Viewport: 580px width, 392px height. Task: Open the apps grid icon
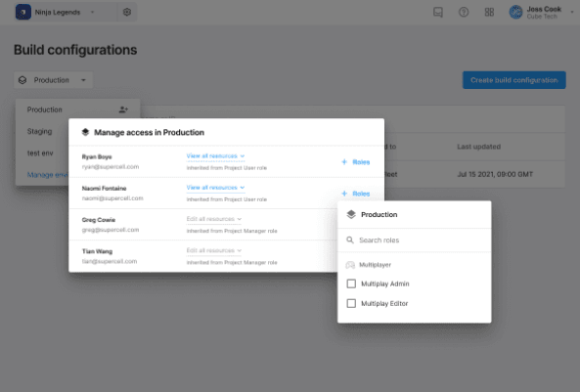pyautogui.click(x=489, y=12)
